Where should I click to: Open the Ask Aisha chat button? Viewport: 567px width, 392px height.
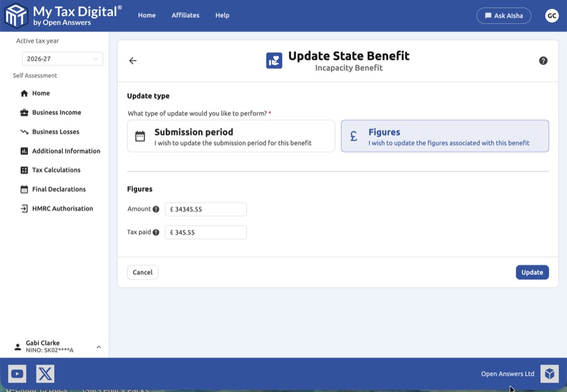(x=503, y=16)
